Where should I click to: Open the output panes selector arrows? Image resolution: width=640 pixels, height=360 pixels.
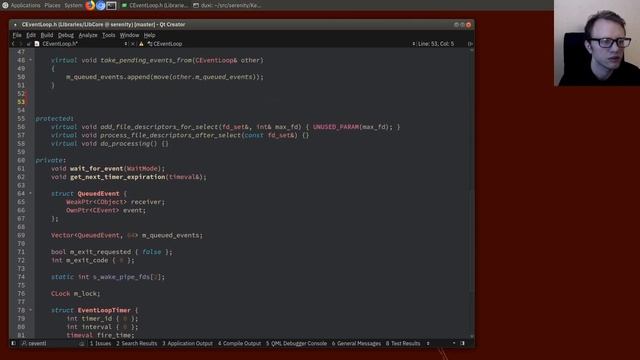tap(428, 343)
